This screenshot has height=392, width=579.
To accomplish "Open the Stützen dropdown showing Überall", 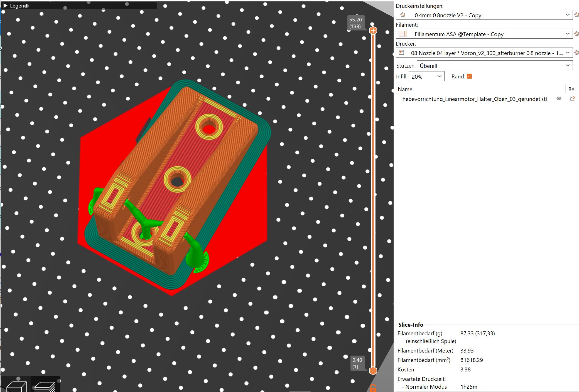I will pyautogui.click(x=495, y=66).
